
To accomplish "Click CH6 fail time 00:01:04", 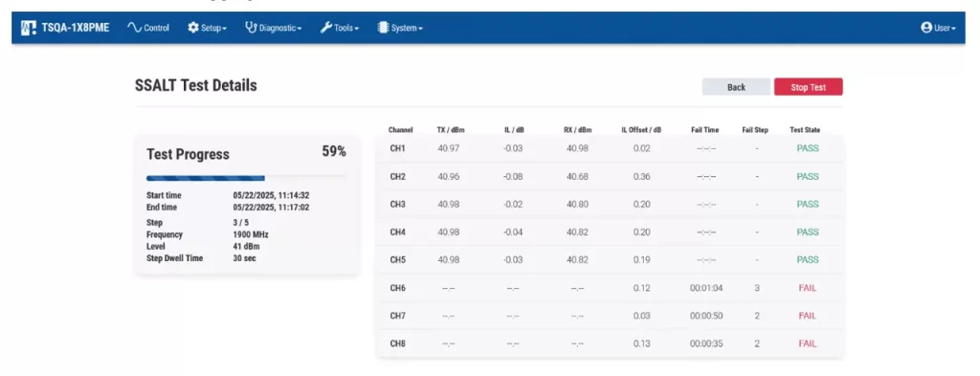I will click(x=706, y=288).
